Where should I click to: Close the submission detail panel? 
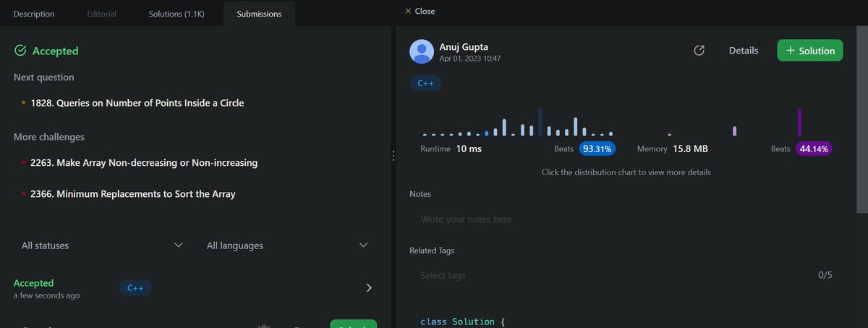click(x=420, y=11)
